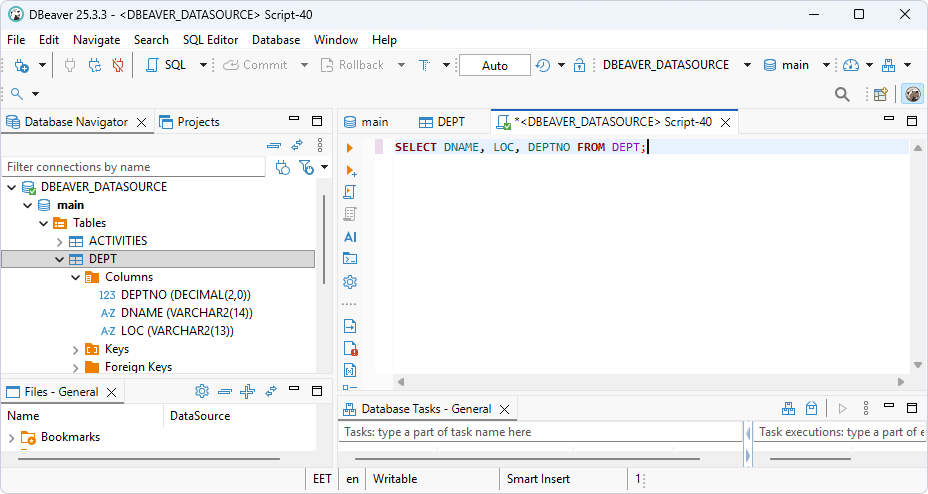Execute the SQL statement with the orange arrow
The width and height of the screenshot is (928, 494).
click(350, 148)
